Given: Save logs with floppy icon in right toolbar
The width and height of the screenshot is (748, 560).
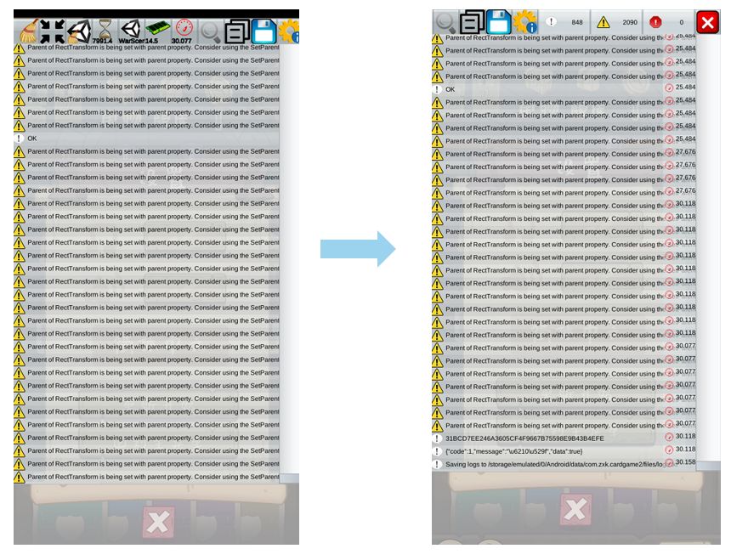Looking at the screenshot, I should click(498, 22).
